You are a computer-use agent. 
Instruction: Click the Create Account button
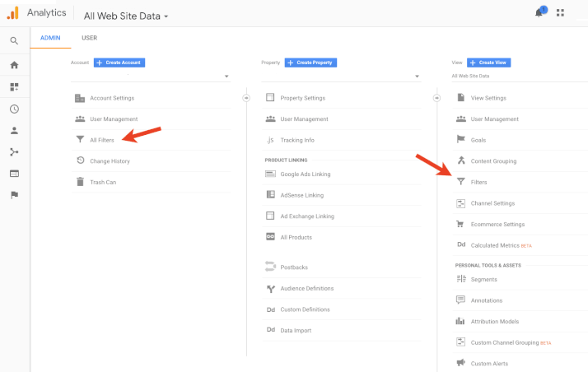(119, 63)
